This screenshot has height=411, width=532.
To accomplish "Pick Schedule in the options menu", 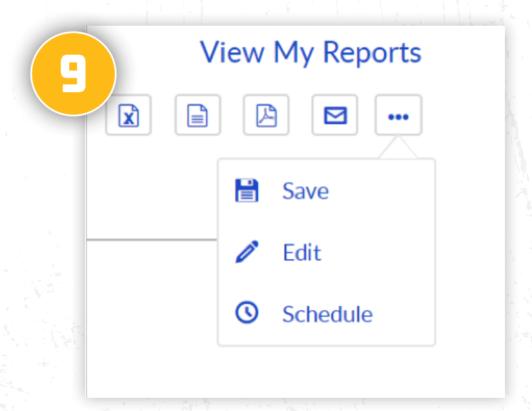I will pyautogui.click(x=327, y=314).
